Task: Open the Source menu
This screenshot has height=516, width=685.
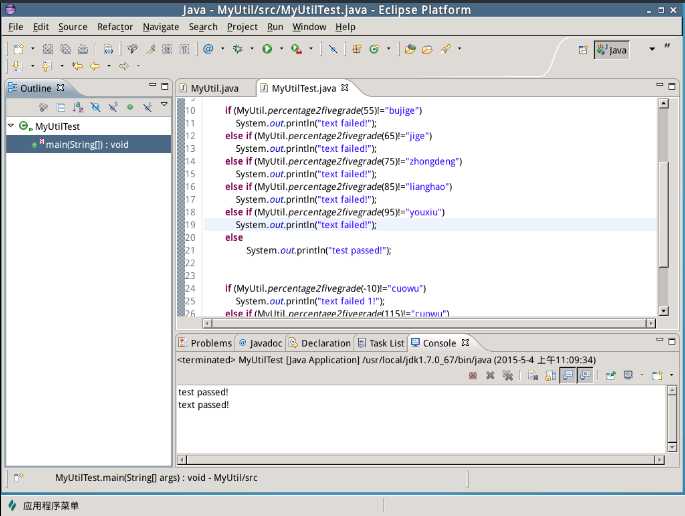Action: pos(73,27)
